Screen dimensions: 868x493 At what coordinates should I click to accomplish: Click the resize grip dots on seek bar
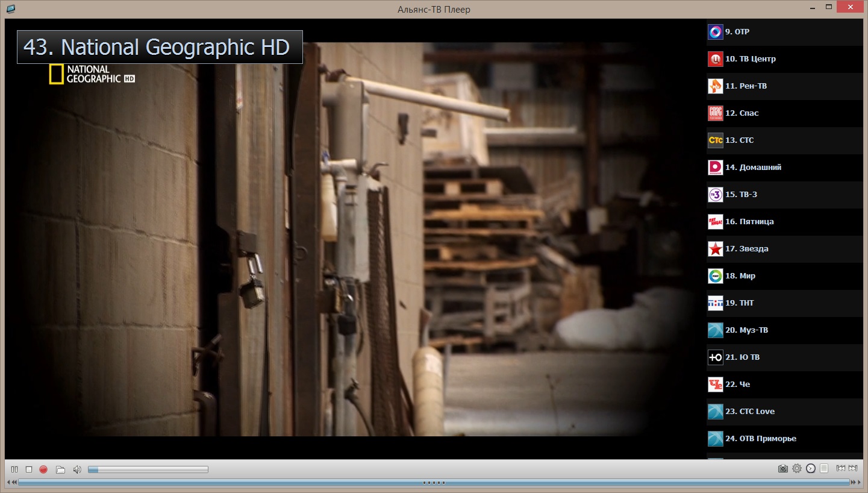(x=434, y=482)
